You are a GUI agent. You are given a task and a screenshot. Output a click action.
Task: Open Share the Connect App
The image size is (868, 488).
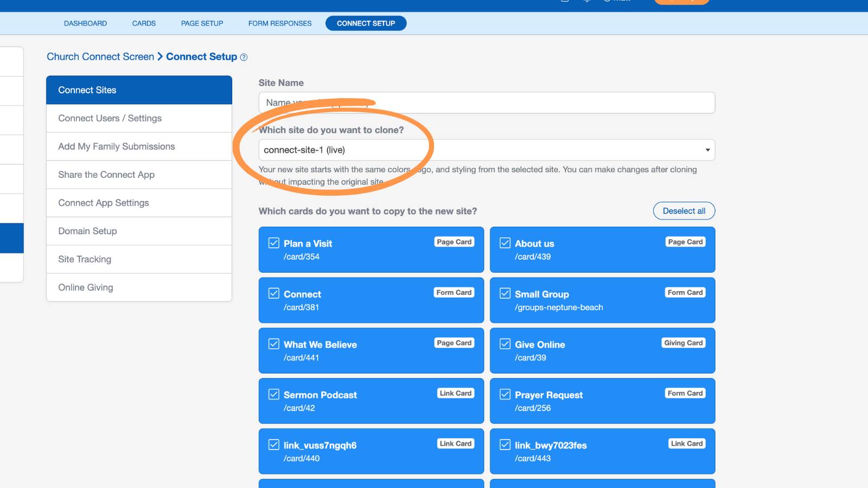click(139, 175)
